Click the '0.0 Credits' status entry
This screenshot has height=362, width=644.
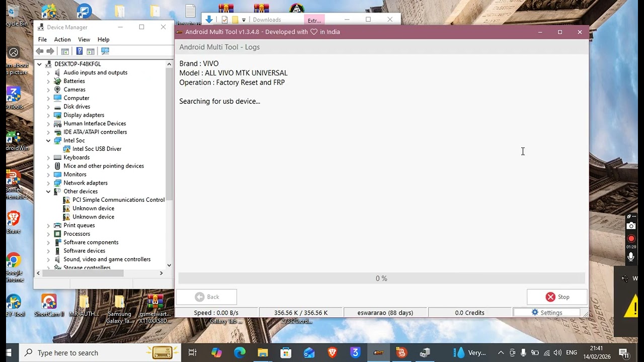[470, 313]
